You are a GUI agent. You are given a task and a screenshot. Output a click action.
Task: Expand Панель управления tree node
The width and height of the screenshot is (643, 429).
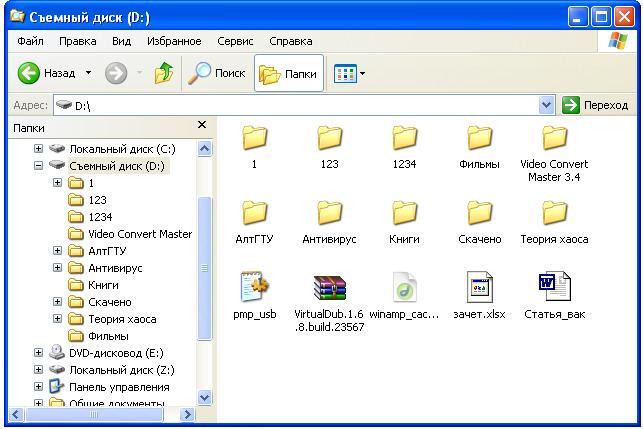pyautogui.click(x=38, y=387)
